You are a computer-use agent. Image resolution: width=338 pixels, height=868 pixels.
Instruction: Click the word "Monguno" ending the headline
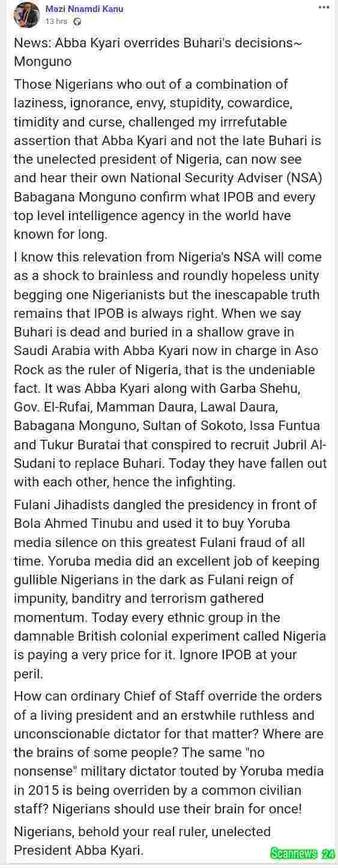click(43, 62)
